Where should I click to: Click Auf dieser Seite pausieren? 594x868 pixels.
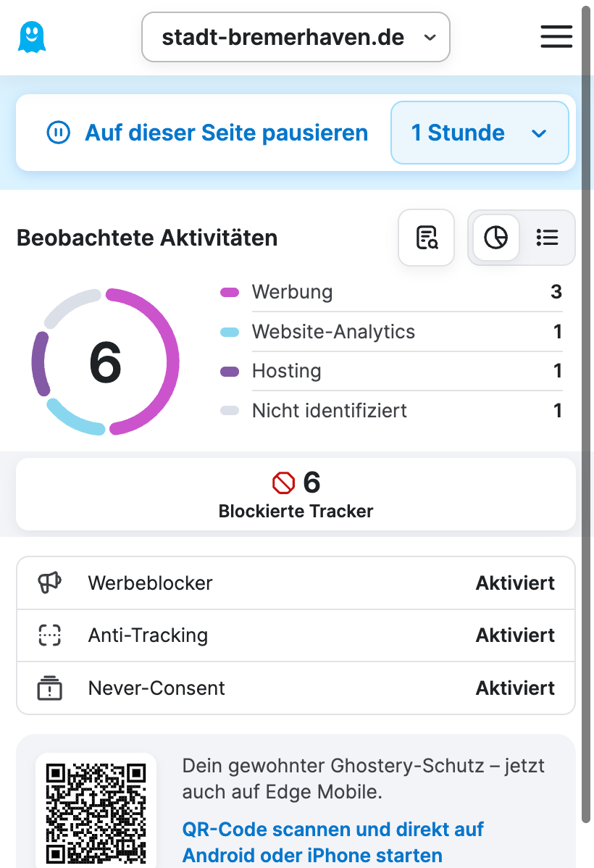pyautogui.click(x=226, y=133)
